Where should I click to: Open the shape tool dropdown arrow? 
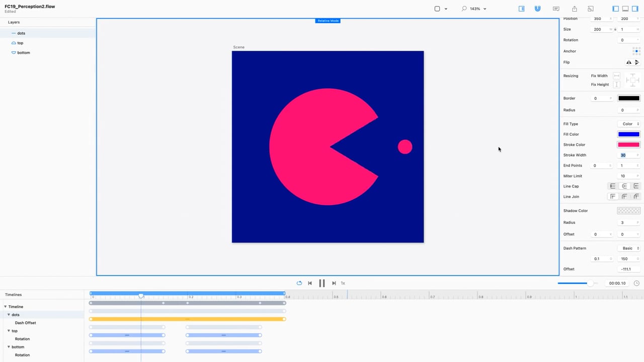446,9
